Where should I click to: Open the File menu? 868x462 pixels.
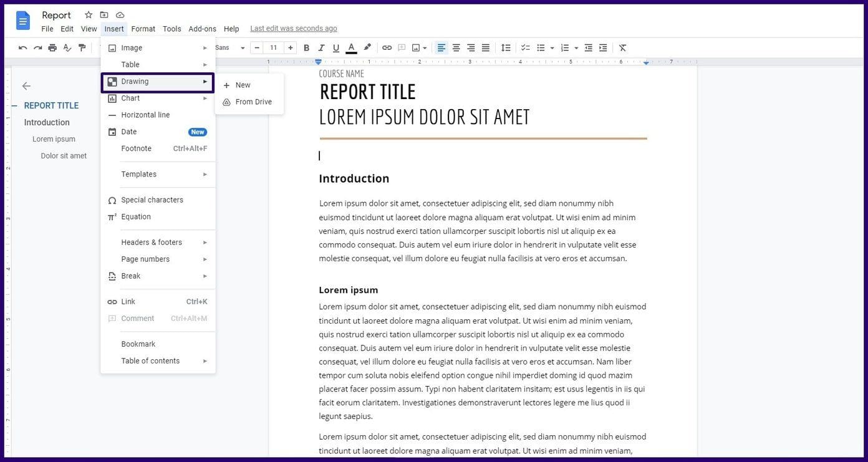pyautogui.click(x=47, y=29)
